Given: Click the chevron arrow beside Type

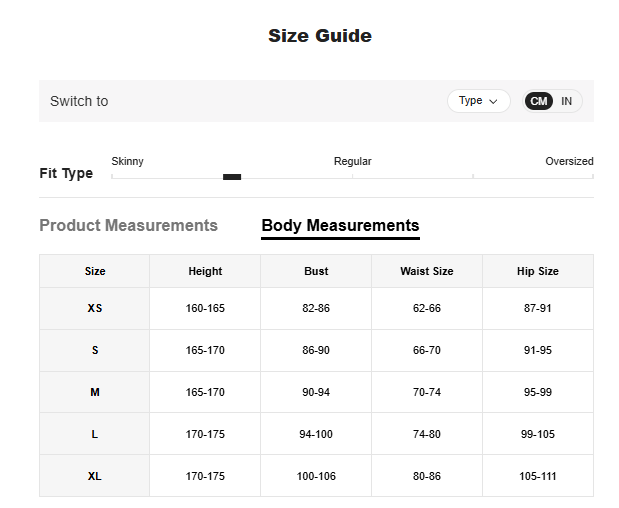Looking at the screenshot, I should [493, 101].
